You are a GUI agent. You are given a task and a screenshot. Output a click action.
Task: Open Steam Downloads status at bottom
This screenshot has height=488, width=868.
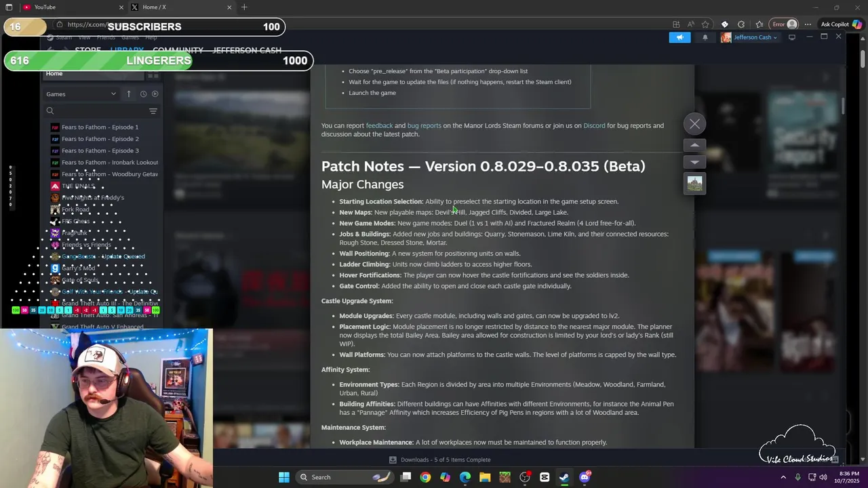441,460
